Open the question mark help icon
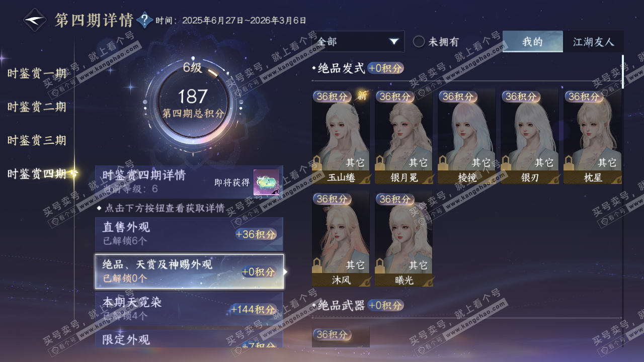Screen dimensions: 644x362 (x=145, y=20)
